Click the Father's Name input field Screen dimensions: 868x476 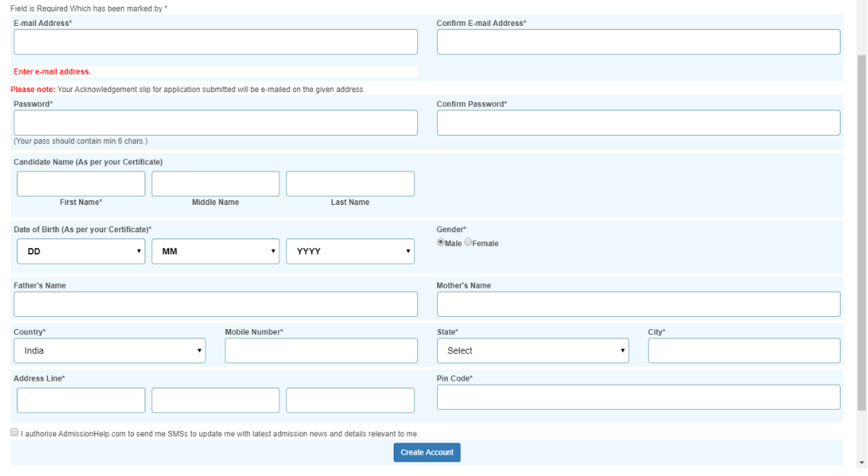tap(215, 304)
